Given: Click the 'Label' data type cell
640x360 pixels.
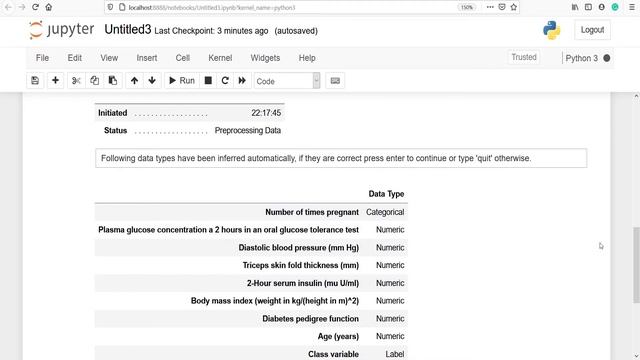Looking at the screenshot, I should pyautogui.click(x=395, y=354).
